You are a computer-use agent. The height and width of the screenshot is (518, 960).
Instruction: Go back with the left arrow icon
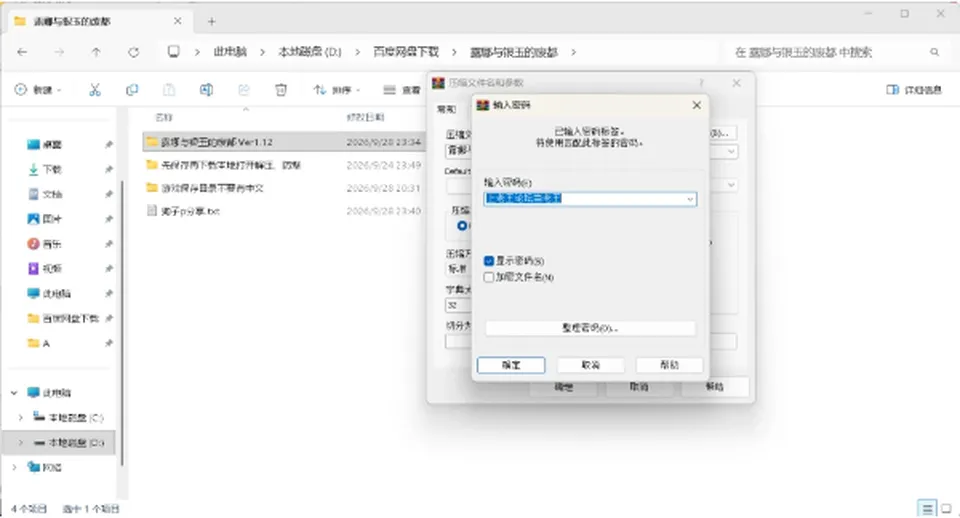(22, 53)
